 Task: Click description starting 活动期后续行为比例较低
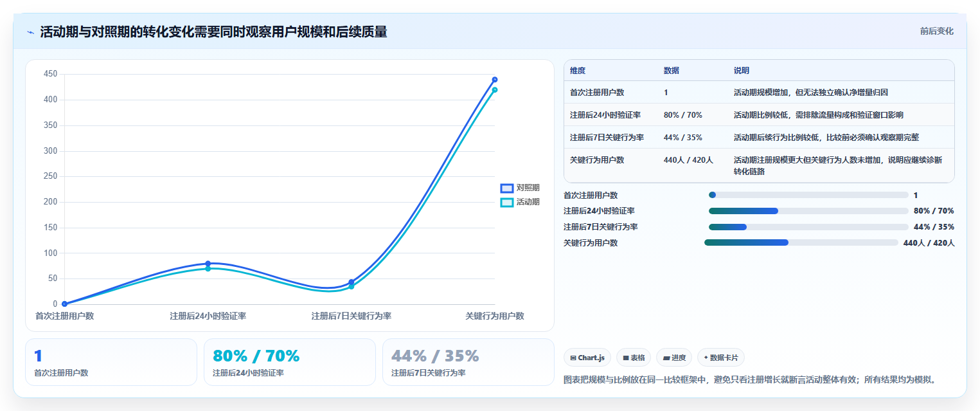(x=826, y=138)
